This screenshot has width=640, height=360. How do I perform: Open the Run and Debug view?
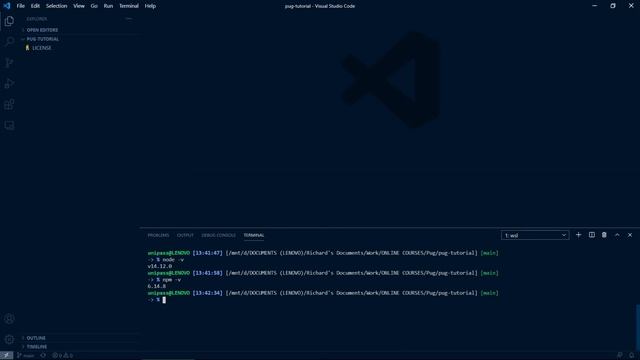(x=9, y=83)
